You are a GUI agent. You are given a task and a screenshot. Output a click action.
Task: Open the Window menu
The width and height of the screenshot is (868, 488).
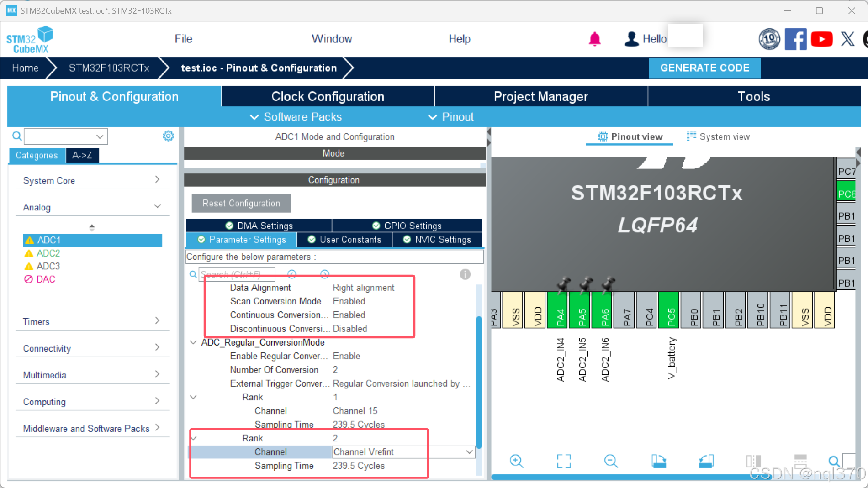pos(332,39)
